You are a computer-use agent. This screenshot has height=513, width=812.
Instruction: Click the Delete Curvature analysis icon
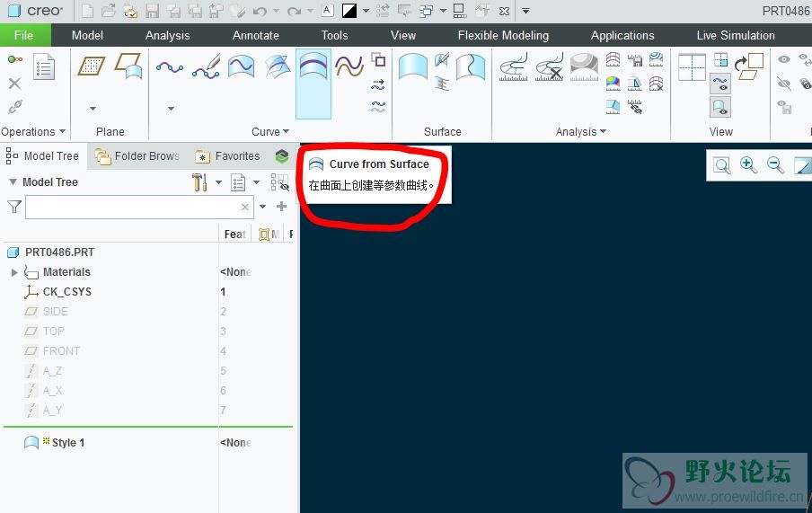click(x=549, y=66)
